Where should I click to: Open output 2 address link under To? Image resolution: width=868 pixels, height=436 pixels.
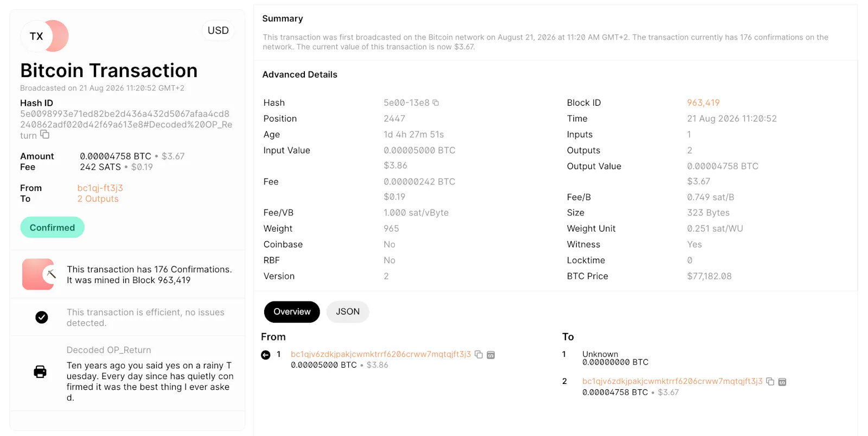pyautogui.click(x=672, y=381)
